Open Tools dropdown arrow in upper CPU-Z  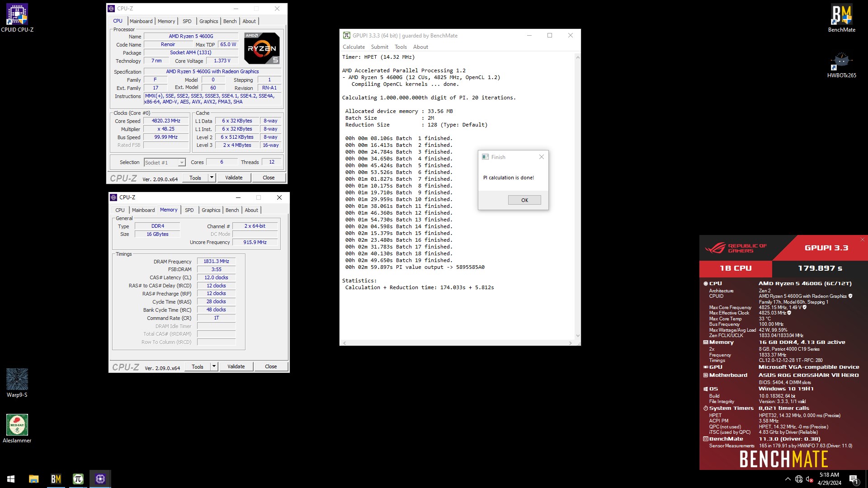(x=211, y=178)
